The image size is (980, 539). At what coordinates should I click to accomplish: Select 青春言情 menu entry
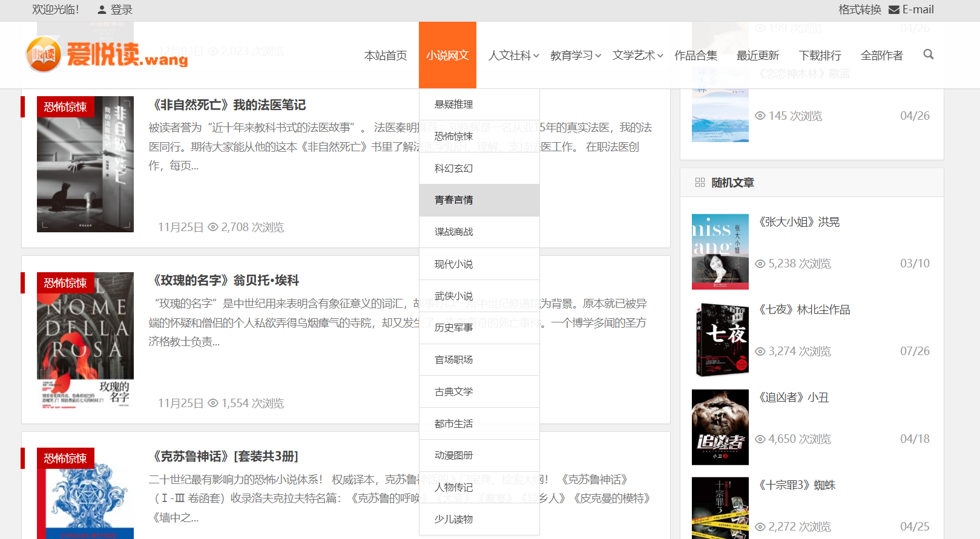click(x=479, y=200)
